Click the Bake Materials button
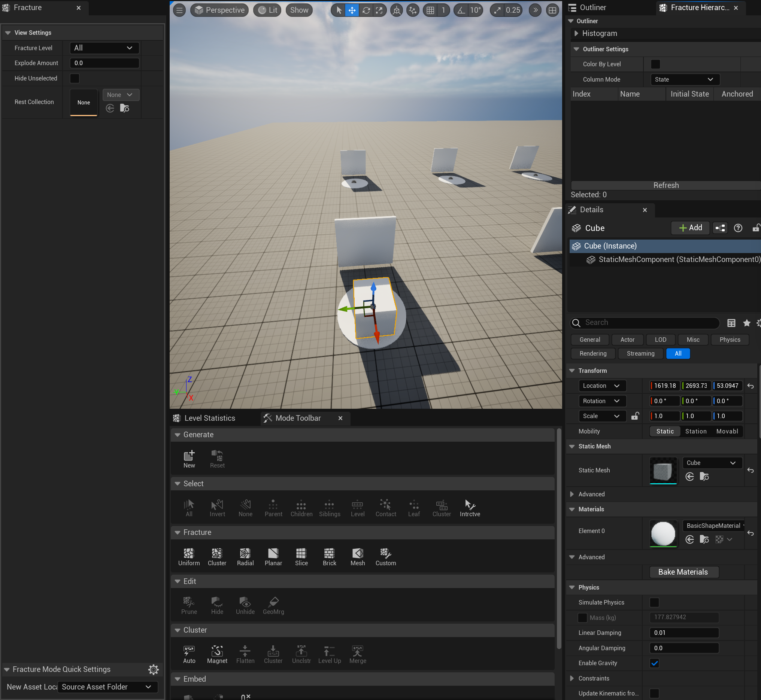This screenshot has width=761, height=700. coord(683,572)
